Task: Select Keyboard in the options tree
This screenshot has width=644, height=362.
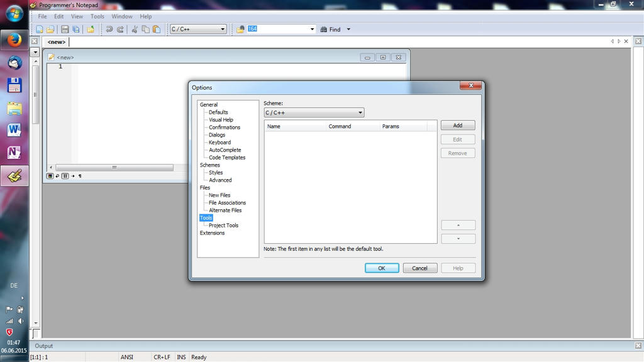Action: pyautogui.click(x=219, y=143)
